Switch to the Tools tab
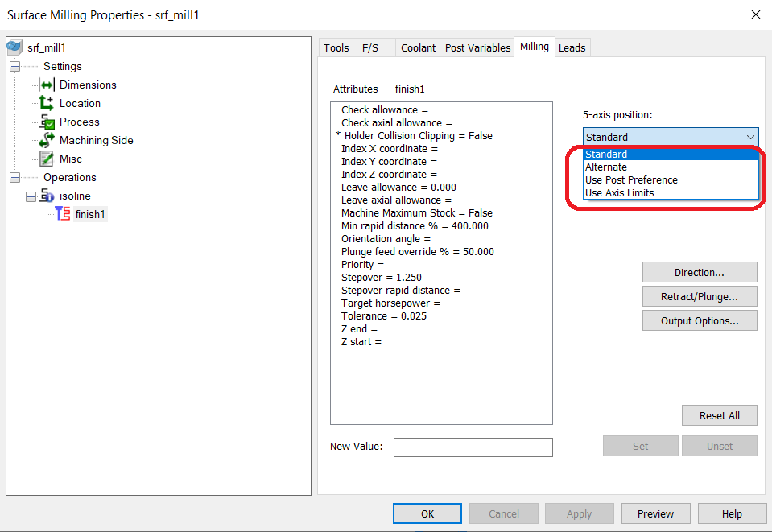 tap(336, 47)
